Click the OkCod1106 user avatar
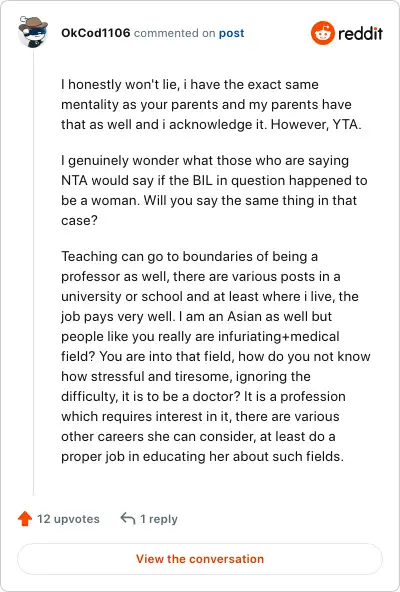This screenshot has width=400, height=592. pos(33,32)
